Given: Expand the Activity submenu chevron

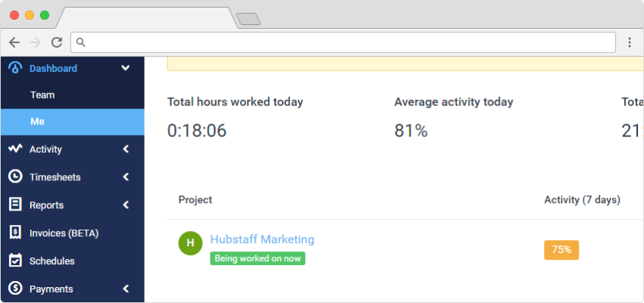Looking at the screenshot, I should pyautogui.click(x=126, y=149).
